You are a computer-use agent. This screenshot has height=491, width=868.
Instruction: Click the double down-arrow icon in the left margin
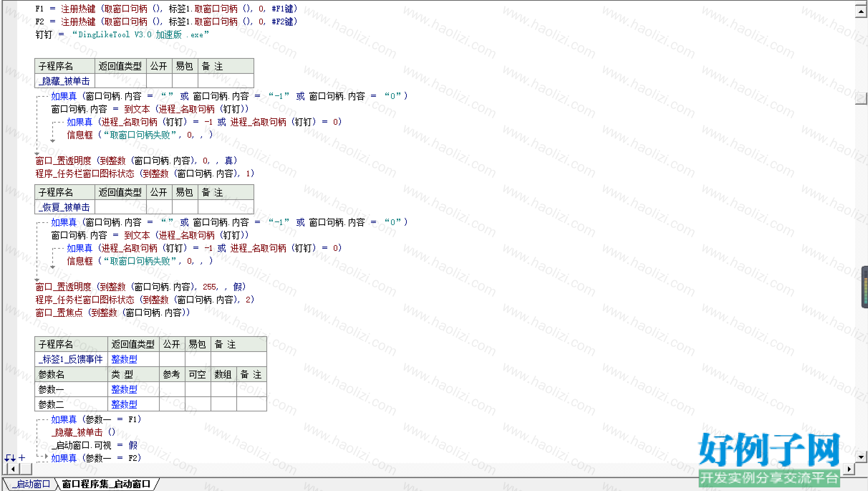click(10, 458)
